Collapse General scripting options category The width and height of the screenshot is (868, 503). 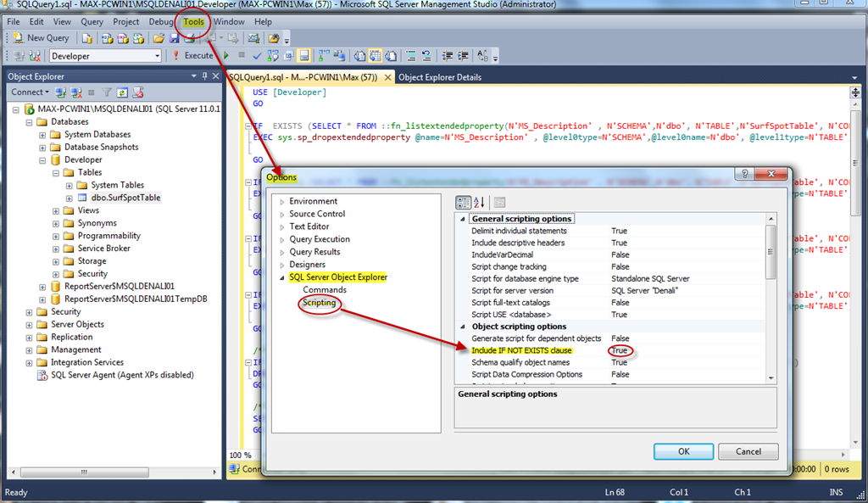click(x=463, y=219)
